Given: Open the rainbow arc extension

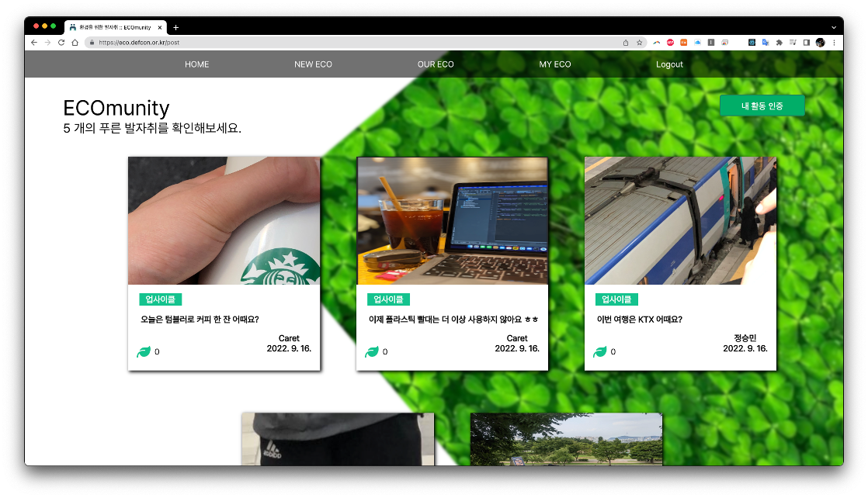Looking at the screenshot, I should pos(657,43).
